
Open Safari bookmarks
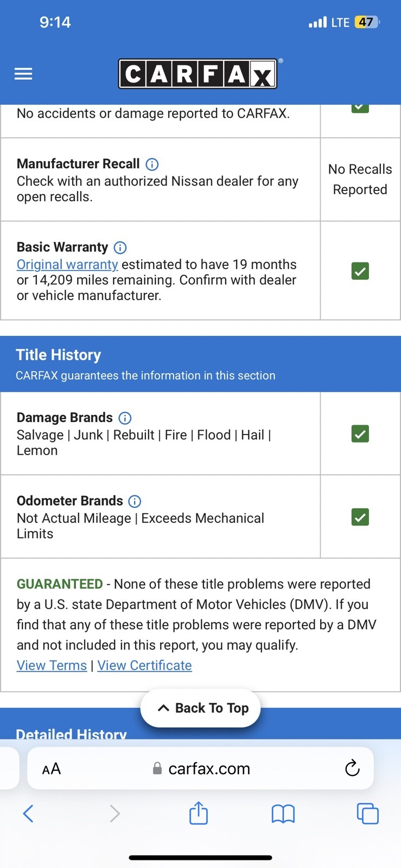pyautogui.click(x=283, y=813)
